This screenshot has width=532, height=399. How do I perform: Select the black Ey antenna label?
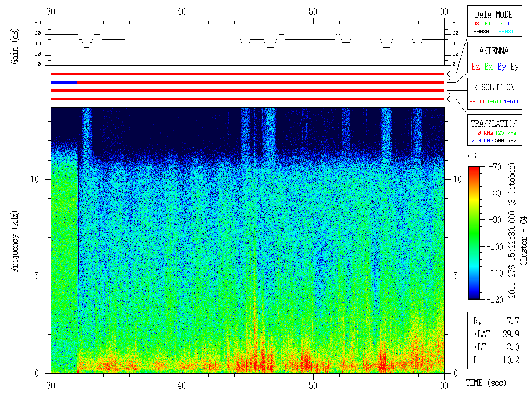[x=515, y=66]
